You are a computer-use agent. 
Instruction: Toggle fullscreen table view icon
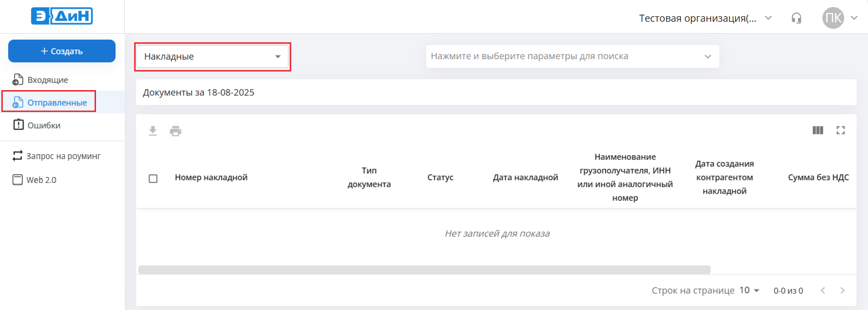pyautogui.click(x=840, y=130)
